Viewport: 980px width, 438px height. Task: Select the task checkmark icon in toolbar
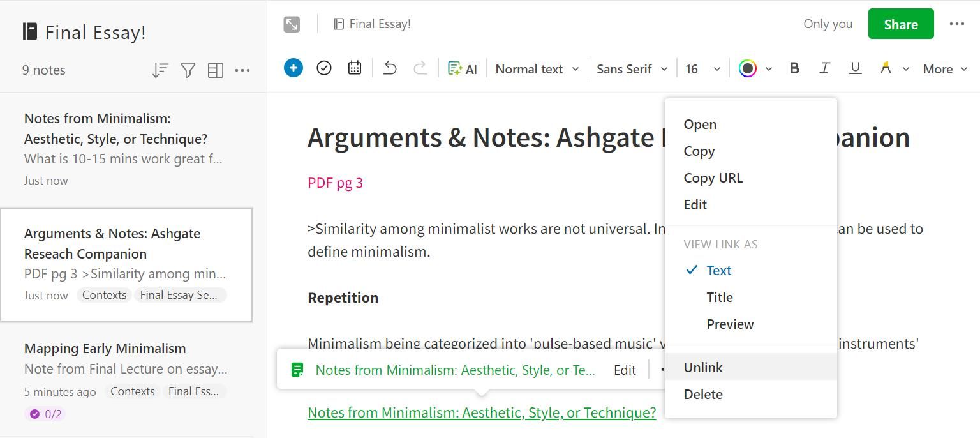pyautogui.click(x=324, y=68)
